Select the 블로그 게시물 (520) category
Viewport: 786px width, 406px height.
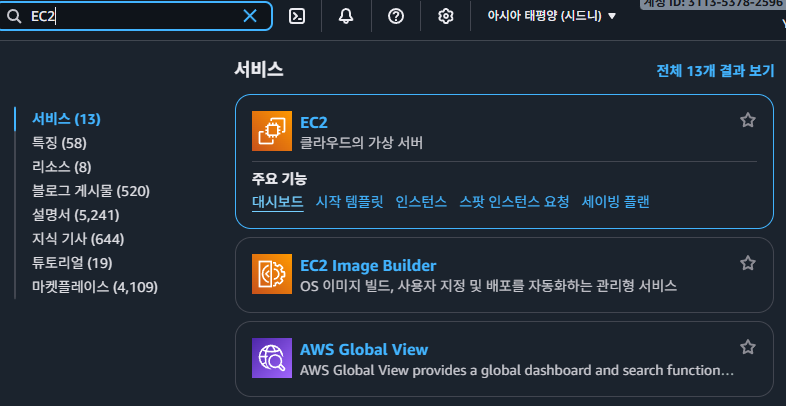tap(91, 191)
